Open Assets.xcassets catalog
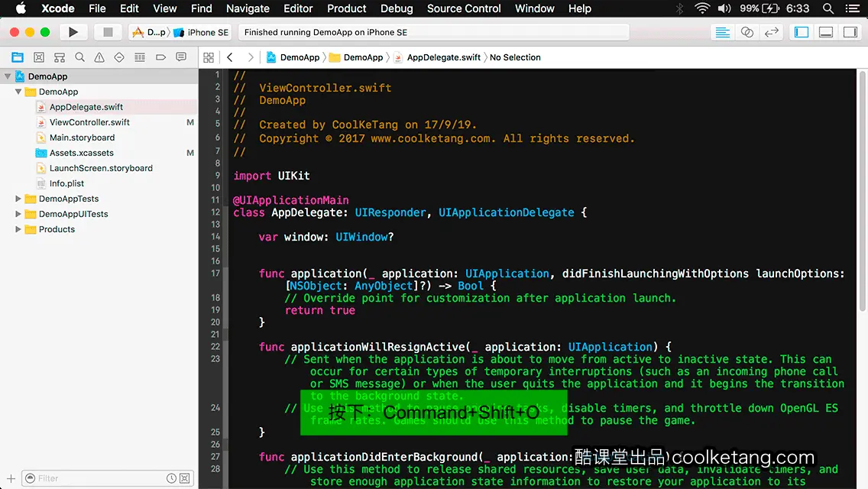The width and height of the screenshot is (868, 489). point(81,153)
